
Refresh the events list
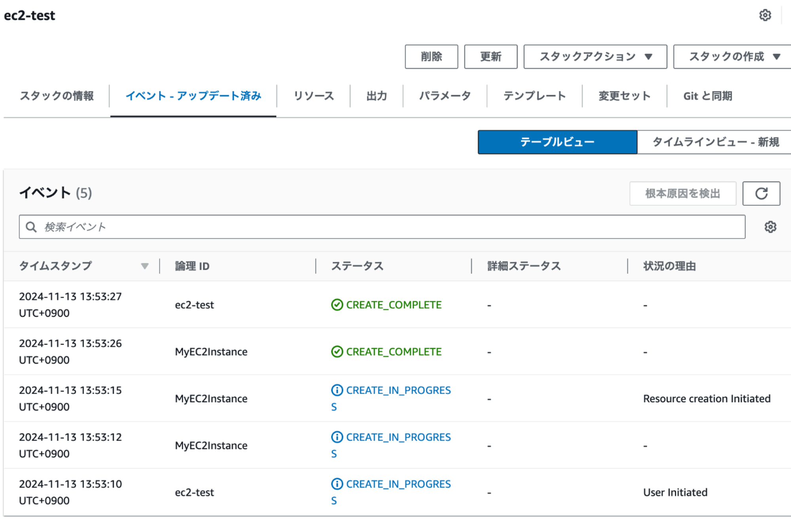point(761,193)
